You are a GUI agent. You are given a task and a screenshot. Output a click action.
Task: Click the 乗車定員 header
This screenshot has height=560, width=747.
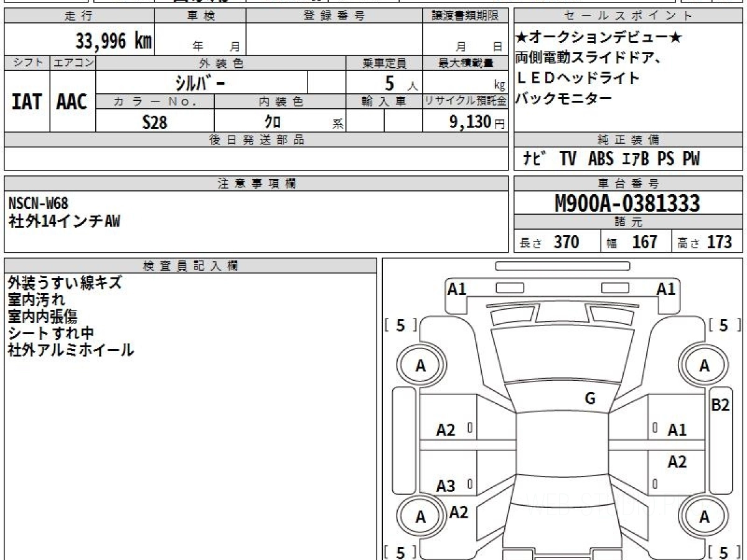384,63
